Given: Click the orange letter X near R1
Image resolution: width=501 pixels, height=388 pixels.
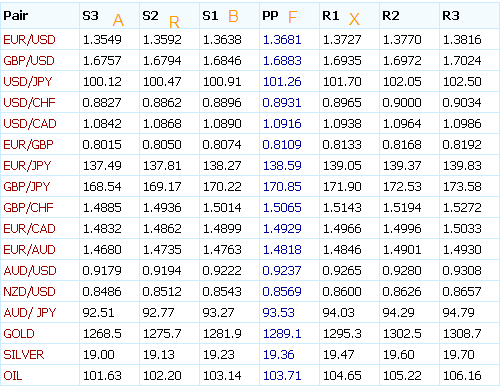Looking at the screenshot, I should click(354, 19).
